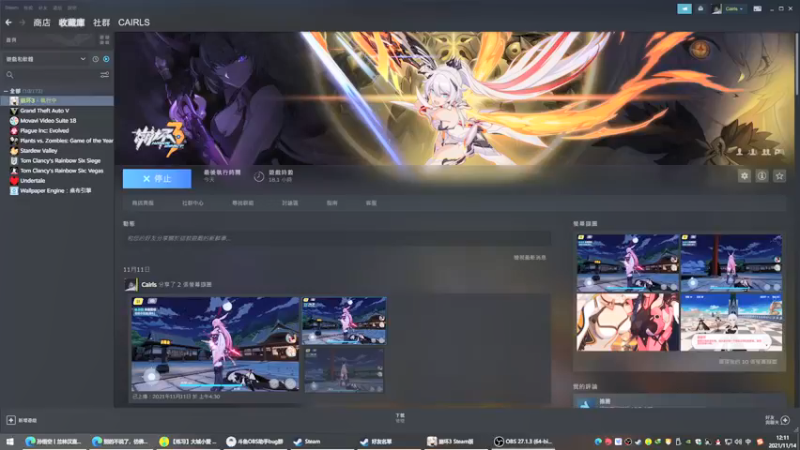The width and height of the screenshot is (800, 450).
Task: Open the Windows Start button
Action: pos(10,441)
